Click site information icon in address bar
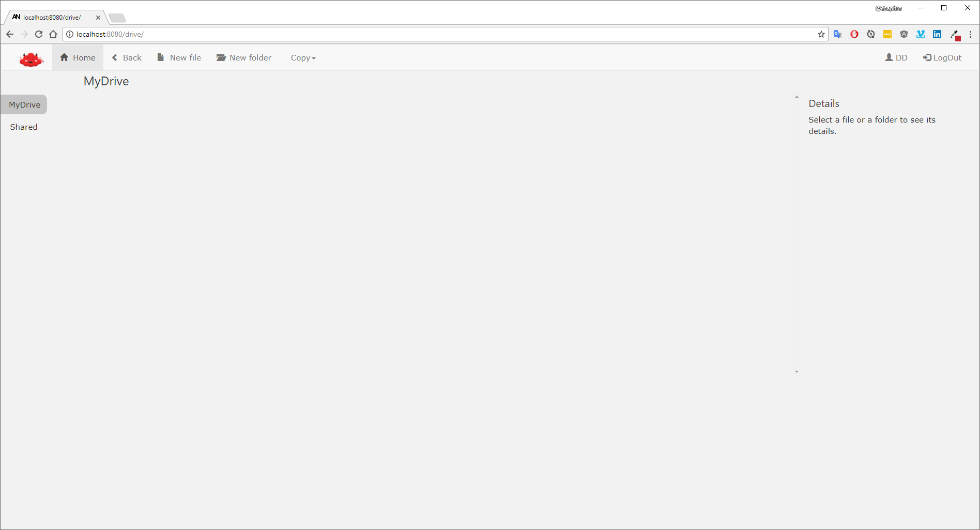The image size is (980, 530). pos(70,34)
